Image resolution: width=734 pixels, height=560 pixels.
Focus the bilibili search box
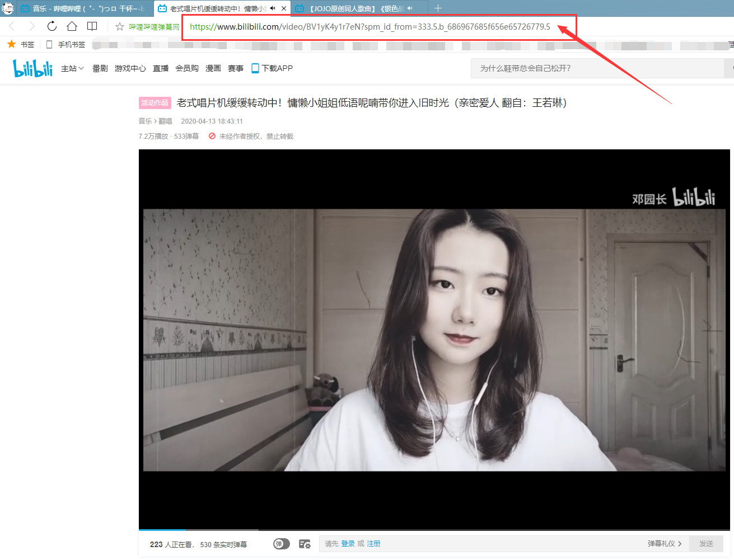point(597,68)
